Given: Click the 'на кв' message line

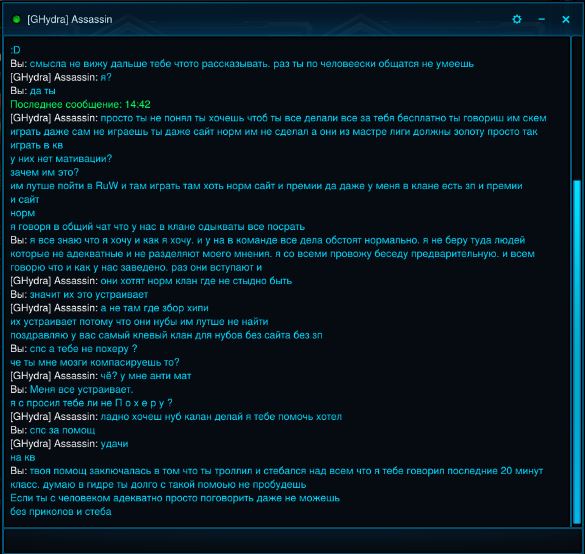Looking at the screenshot, I should click(x=22, y=457).
